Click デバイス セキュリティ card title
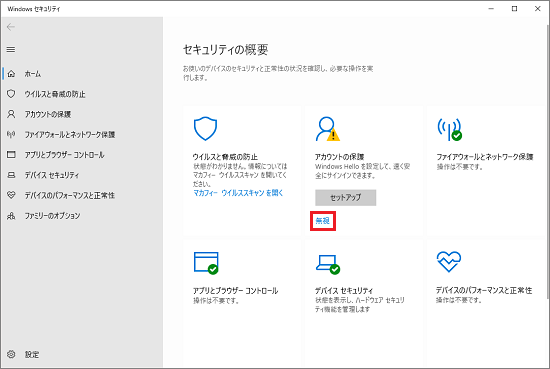Screen dimensions: 550x369 point(344,291)
